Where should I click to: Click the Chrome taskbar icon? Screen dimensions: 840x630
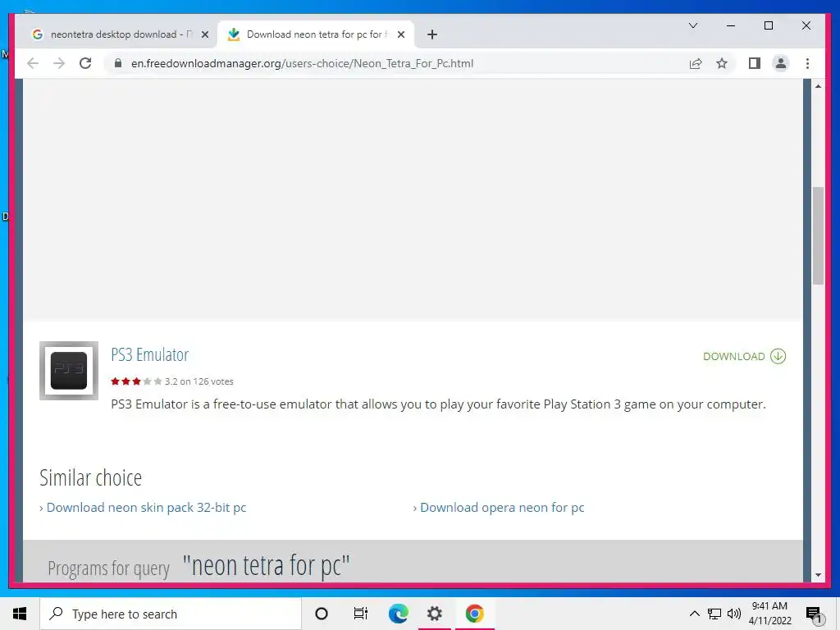[x=474, y=614]
